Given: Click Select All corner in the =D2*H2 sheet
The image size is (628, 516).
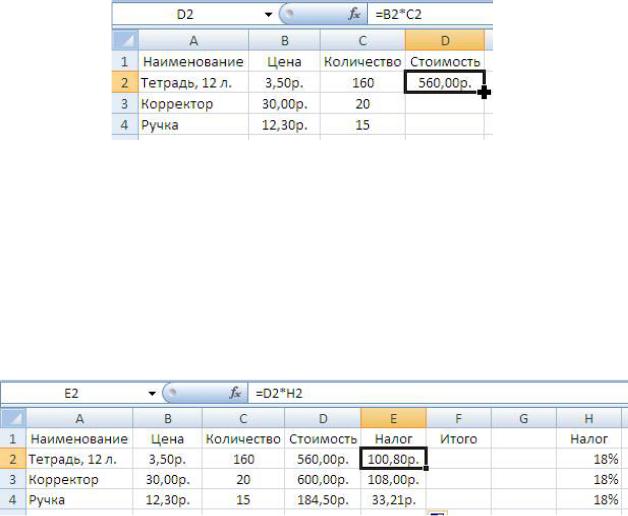Looking at the screenshot, I should point(14,419).
